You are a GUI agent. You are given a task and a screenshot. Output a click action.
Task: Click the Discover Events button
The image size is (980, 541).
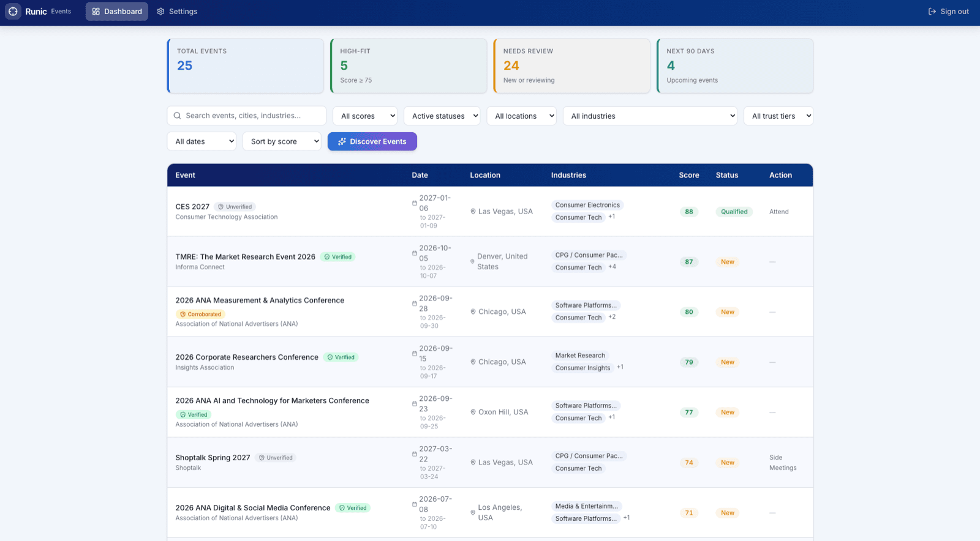tap(372, 141)
